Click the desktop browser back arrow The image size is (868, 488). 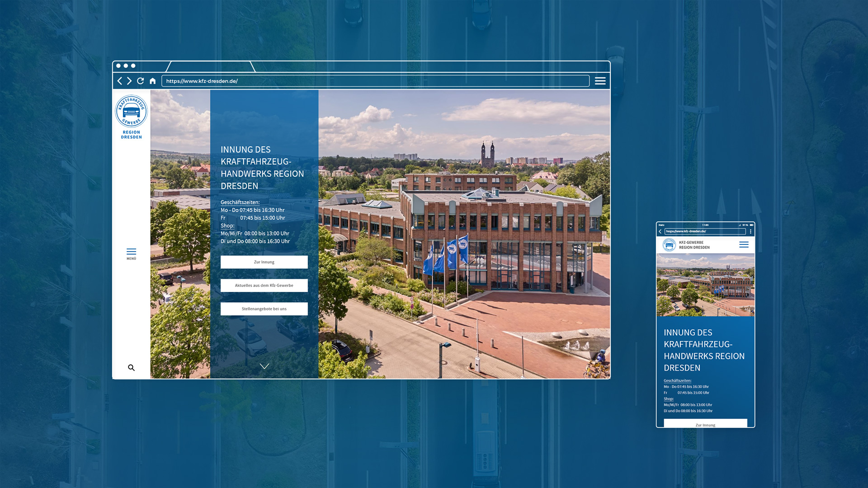[x=119, y=81]
